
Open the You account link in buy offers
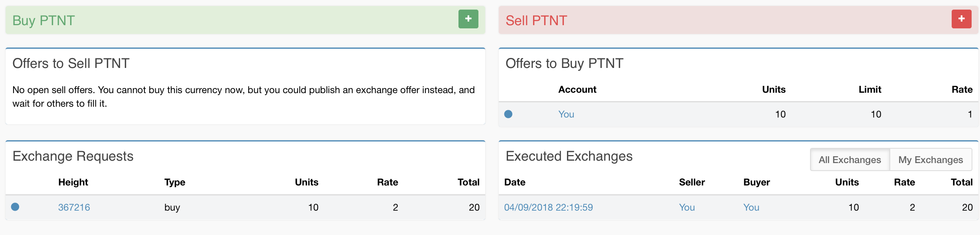566,114
